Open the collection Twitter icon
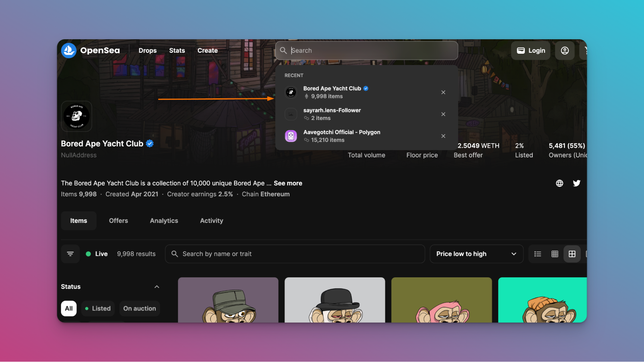The image size is (644, 362). click(576, 183)
